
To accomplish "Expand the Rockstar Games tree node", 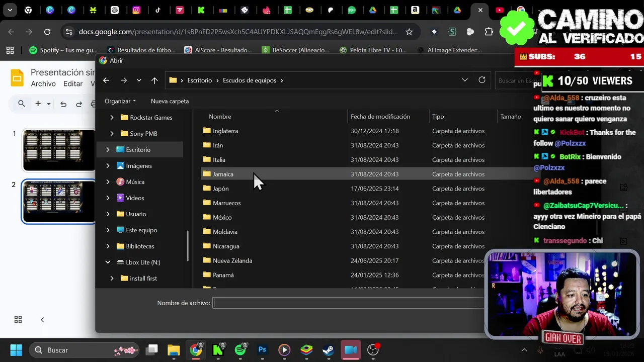I will click(x=112, y=118).
